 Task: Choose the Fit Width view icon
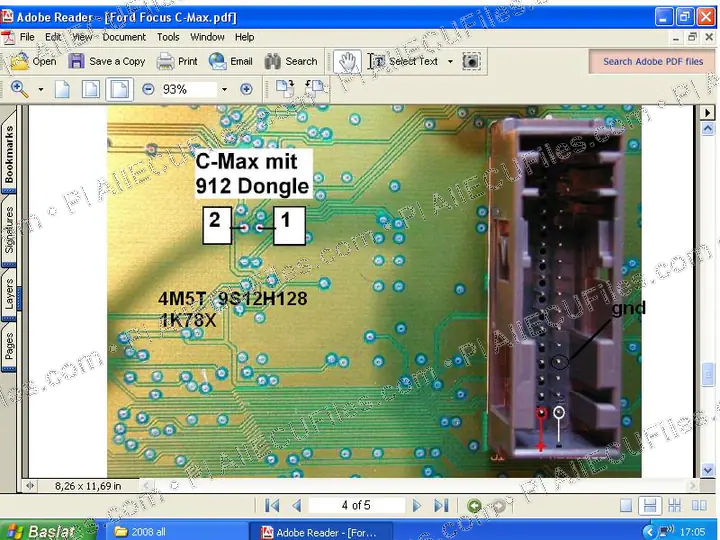pyautogui.click(x=119, y=89)
